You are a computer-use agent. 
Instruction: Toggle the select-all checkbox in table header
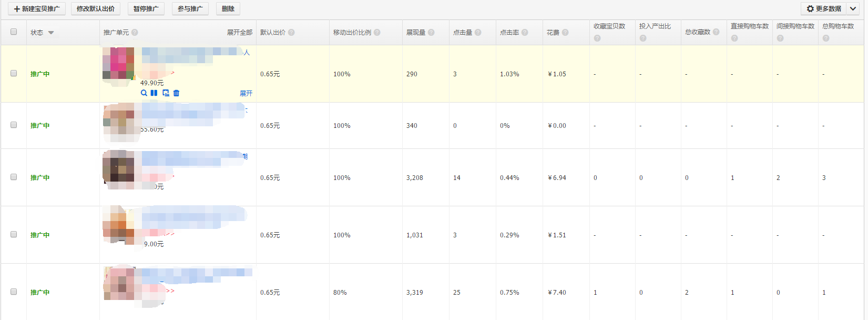14,32
